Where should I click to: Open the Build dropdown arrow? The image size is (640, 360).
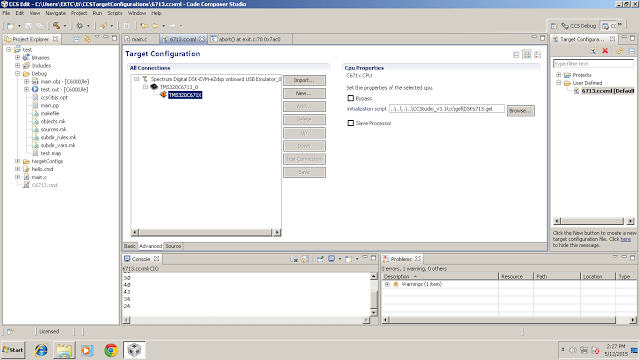click(x=64, y=26)
